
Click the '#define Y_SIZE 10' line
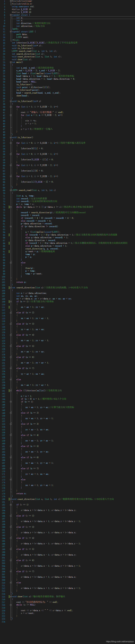22,12
